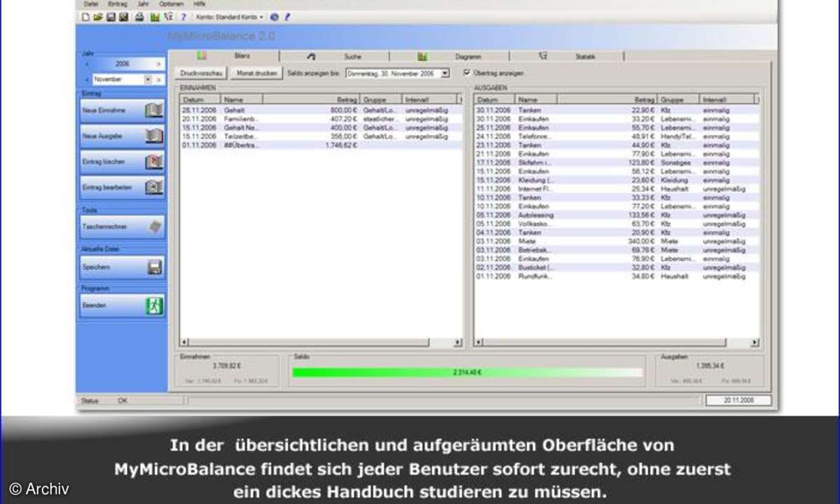Click the Beenden button
The width and height of the screenshot is (840, 504).
click(x=122, y=305)
